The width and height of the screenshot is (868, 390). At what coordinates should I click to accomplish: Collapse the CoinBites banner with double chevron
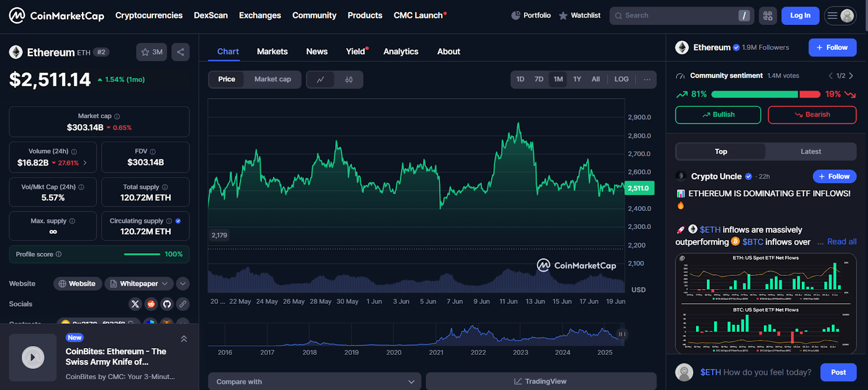pyautogui.click(x=184, y=338)
